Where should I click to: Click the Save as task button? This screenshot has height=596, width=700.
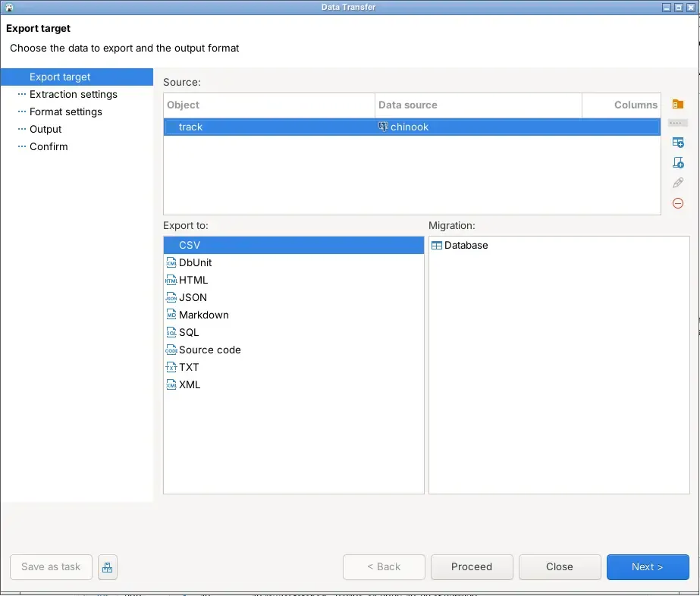(51, 567)
